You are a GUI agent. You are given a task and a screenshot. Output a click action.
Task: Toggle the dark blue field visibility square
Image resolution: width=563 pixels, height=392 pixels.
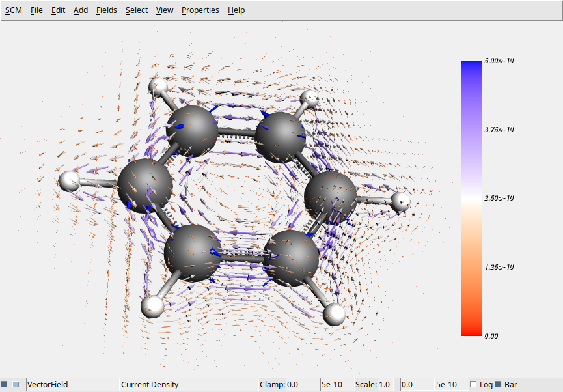5,384
